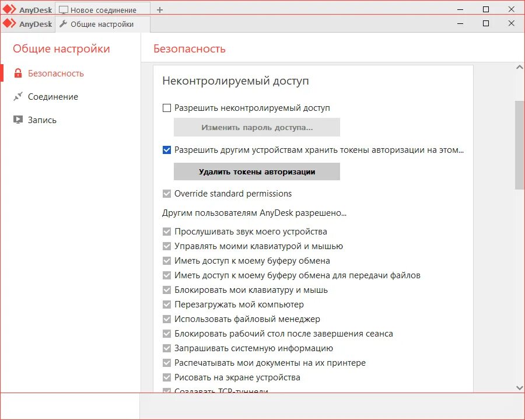
Task: Toggle Перезагружать мой компьютер checkbox
Action: pyautogui.click(x=167, y=304)
